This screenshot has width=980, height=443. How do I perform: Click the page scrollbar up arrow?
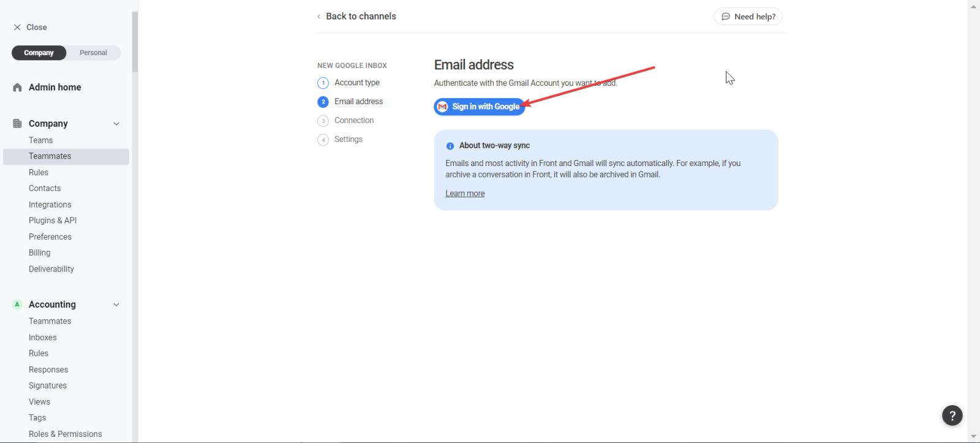[974, 6]
